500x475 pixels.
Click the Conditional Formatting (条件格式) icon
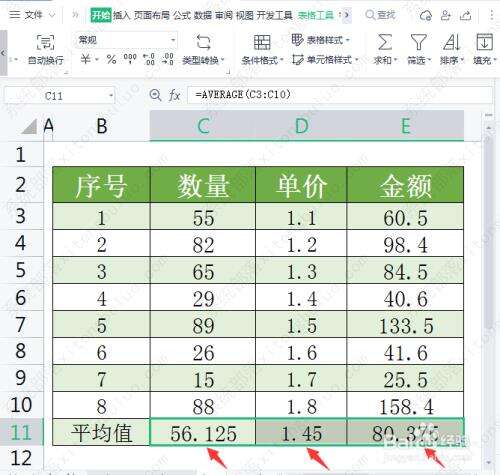click(262, 43)
